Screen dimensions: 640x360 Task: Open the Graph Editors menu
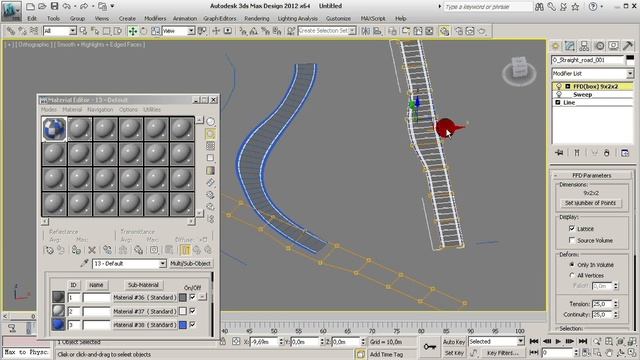coord(220,18)
